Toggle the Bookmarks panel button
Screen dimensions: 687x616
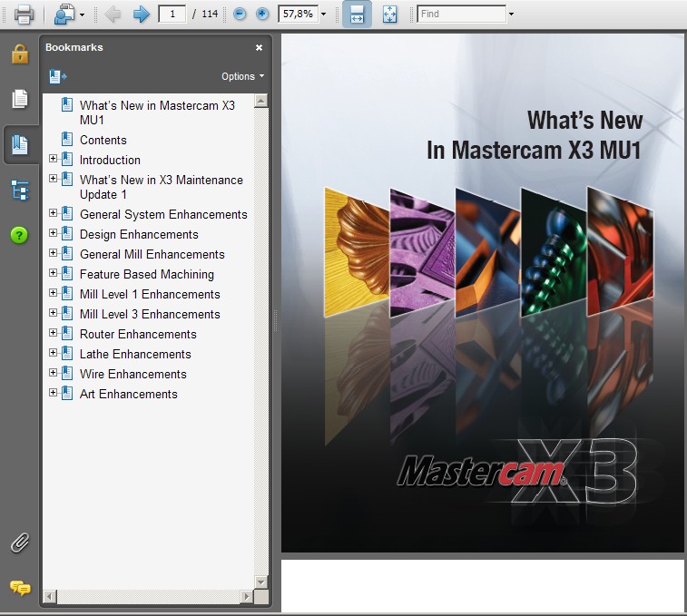(20, 144)
